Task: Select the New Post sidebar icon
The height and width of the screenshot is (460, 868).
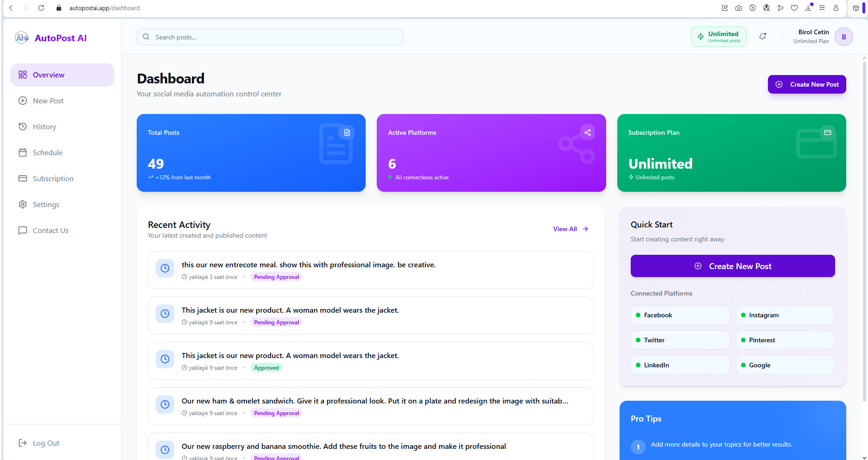Action: [22, 101]
